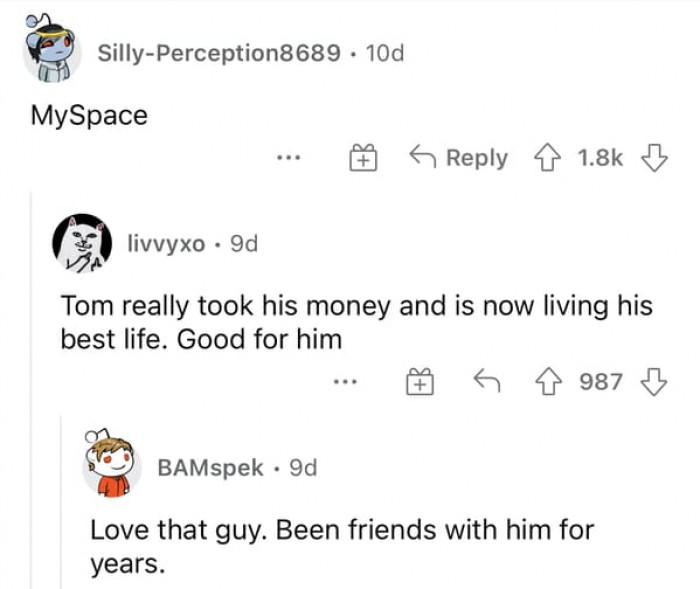The width and height of the screenshot is (700, 589).
Task: Open Silly-Perception8689's user profile
Action: click(218, 53)
